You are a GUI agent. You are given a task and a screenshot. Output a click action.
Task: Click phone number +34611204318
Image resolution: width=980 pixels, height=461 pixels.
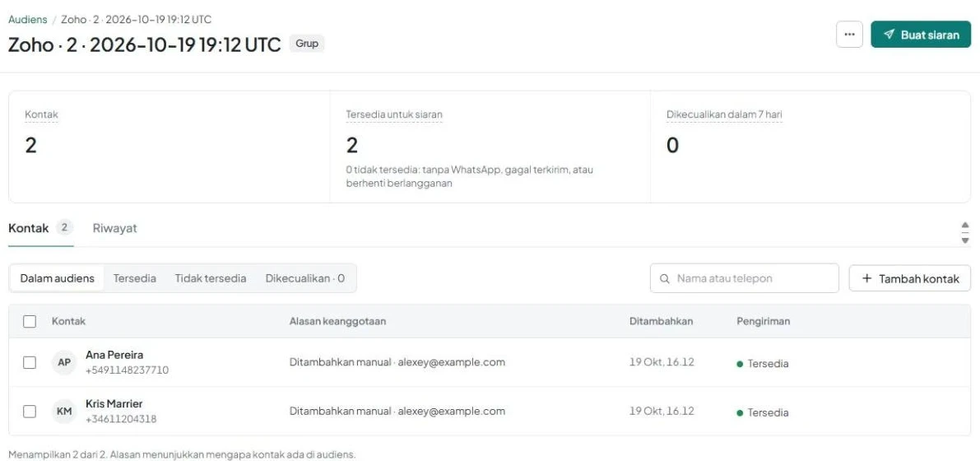click(121, 418)
